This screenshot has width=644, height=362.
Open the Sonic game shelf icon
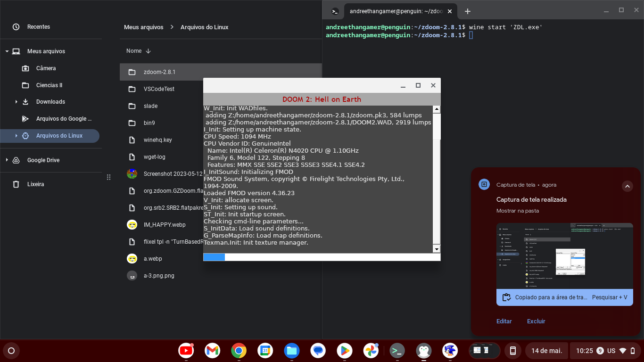(x=450, y=351)
